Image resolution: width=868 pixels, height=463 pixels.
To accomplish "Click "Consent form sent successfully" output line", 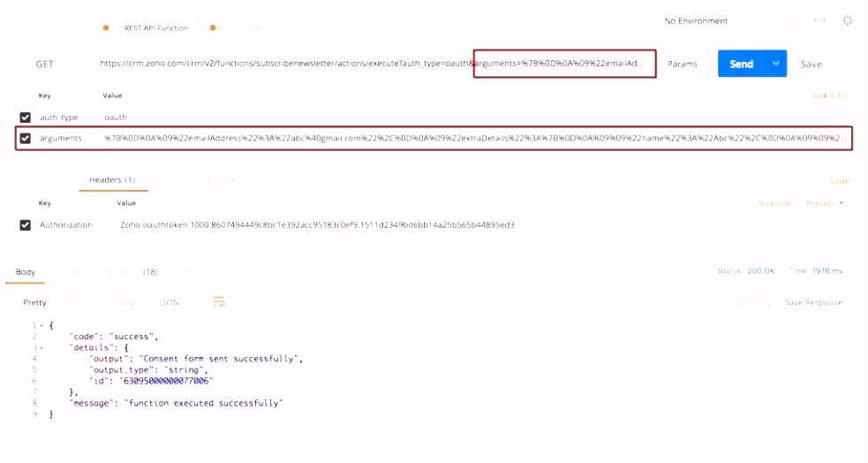I will click(197, 359).
